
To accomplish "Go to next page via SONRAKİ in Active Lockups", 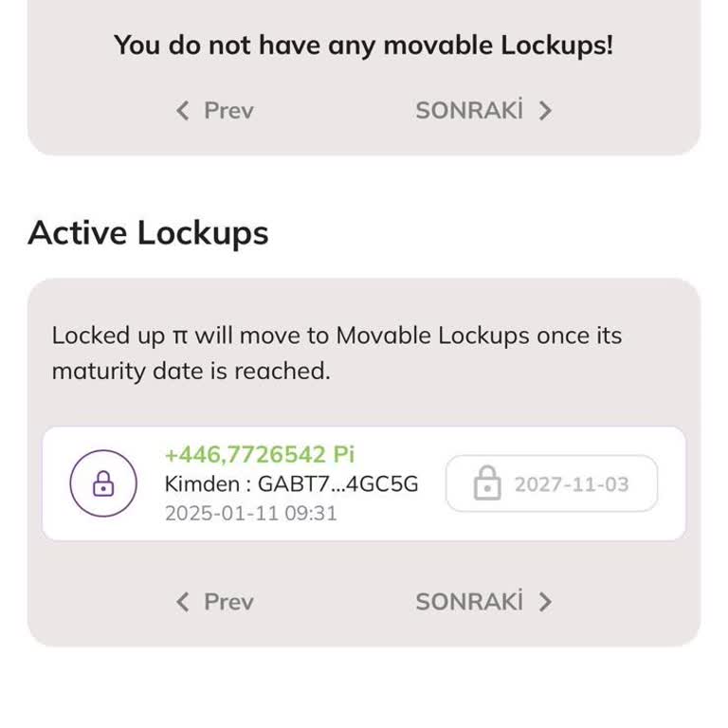I will point(469,602).
